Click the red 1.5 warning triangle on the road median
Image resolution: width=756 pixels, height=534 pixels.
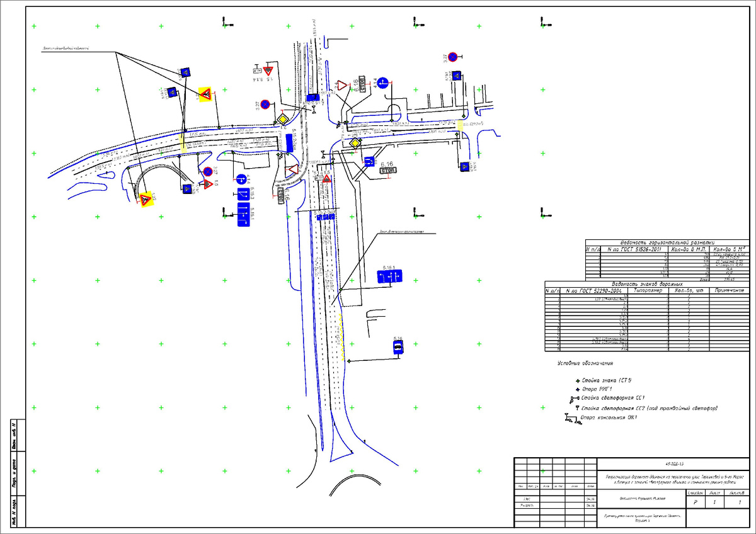pos(327,179)
